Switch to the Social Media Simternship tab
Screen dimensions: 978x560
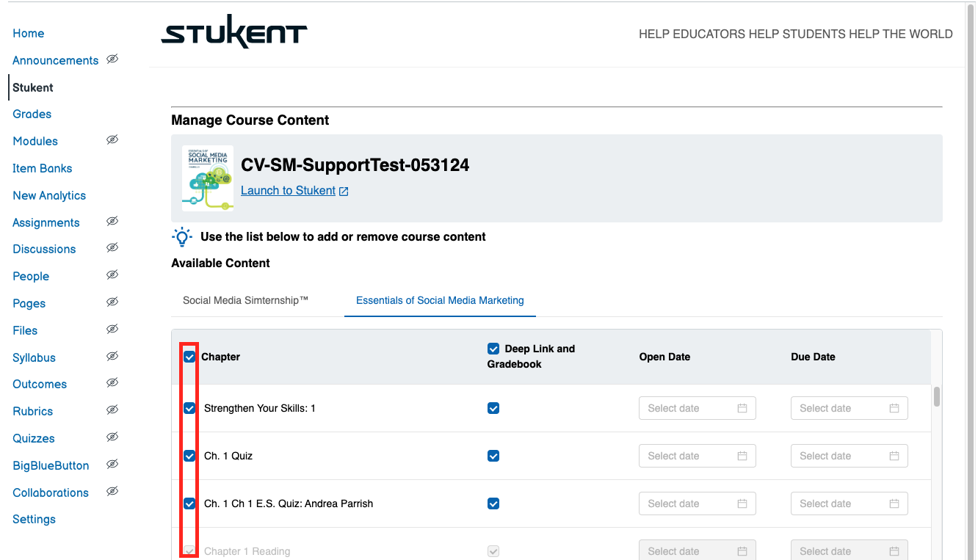(x=245, y=300)
